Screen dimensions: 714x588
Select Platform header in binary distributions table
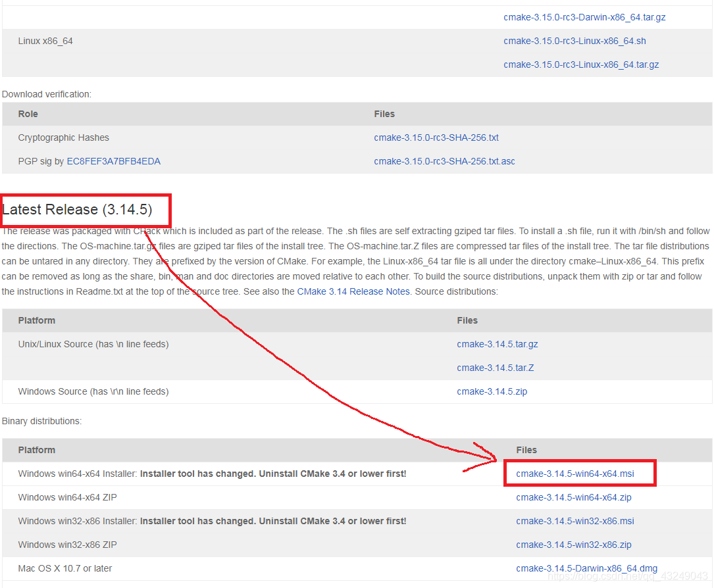point(37,450)
